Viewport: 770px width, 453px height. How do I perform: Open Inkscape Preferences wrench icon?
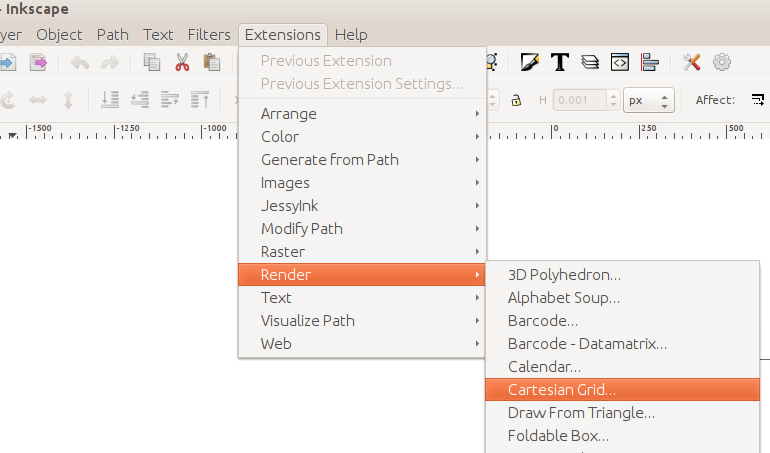point(691,62)
